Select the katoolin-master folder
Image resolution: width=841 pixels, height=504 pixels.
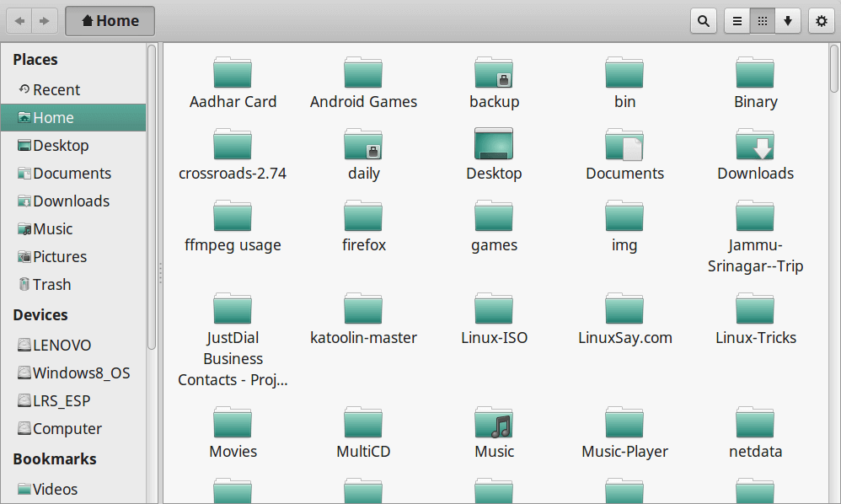[363, 319]
